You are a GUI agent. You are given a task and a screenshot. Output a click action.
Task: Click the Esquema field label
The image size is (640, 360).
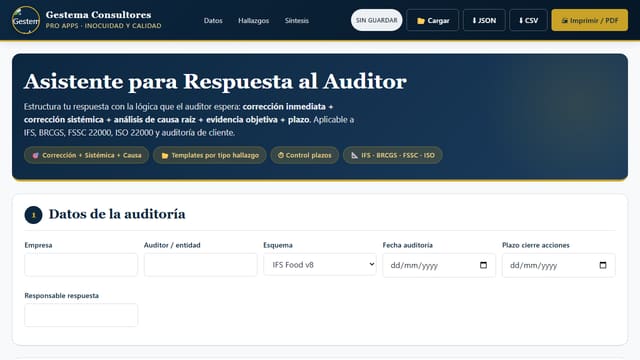point(278,245)
